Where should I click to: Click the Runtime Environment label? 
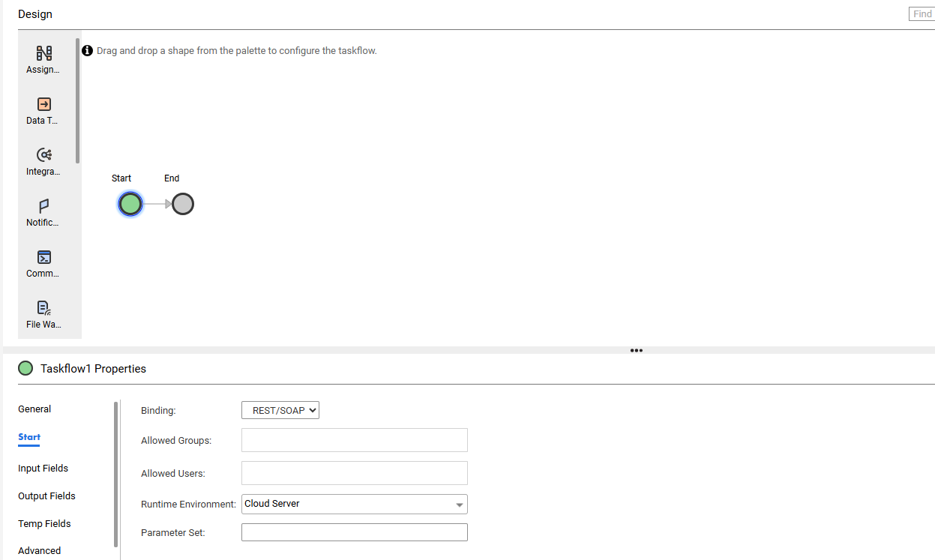click(189, 505)
